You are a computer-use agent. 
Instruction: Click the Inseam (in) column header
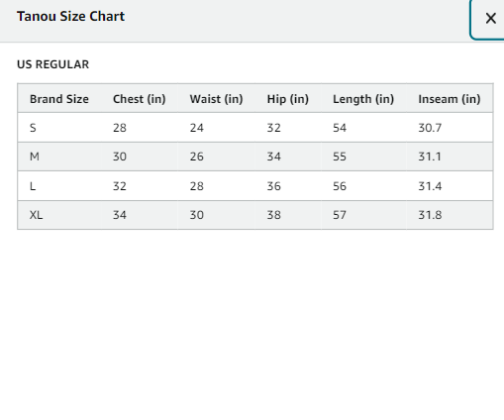tap(450, 99)
